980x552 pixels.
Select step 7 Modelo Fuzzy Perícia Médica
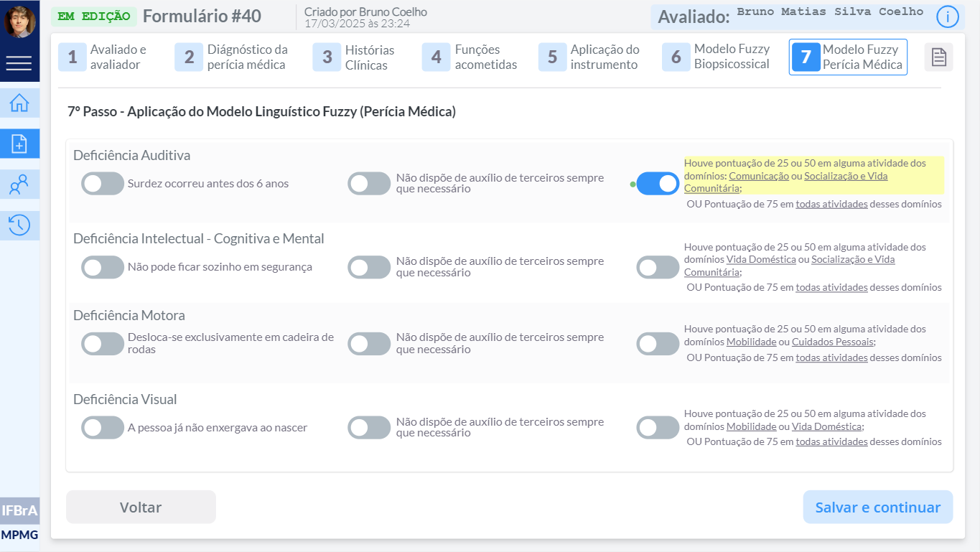tap(848, 57)
